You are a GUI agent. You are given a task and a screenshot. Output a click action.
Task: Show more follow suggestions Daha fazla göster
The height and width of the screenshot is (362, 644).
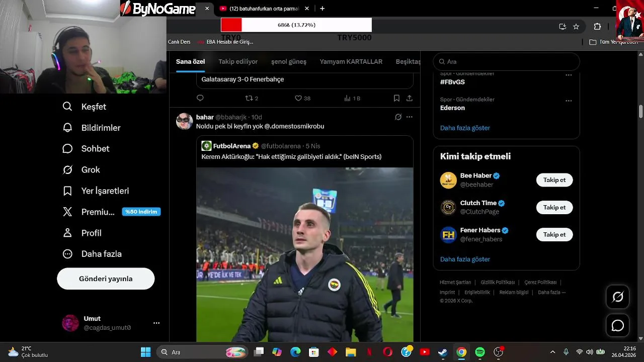[465, 259]
